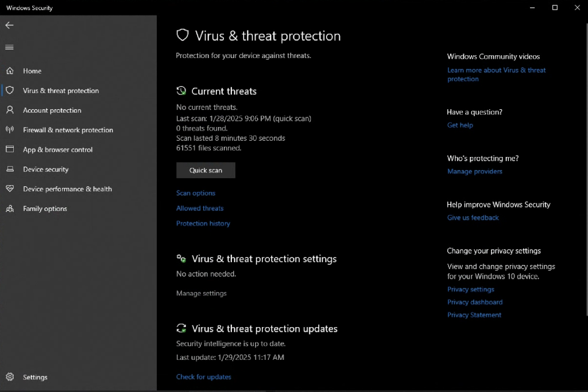The height and width of the screenshot is (392, 588).
Task: Click the Home house icon
Action: pyautogui.click(x=10, y=71)
